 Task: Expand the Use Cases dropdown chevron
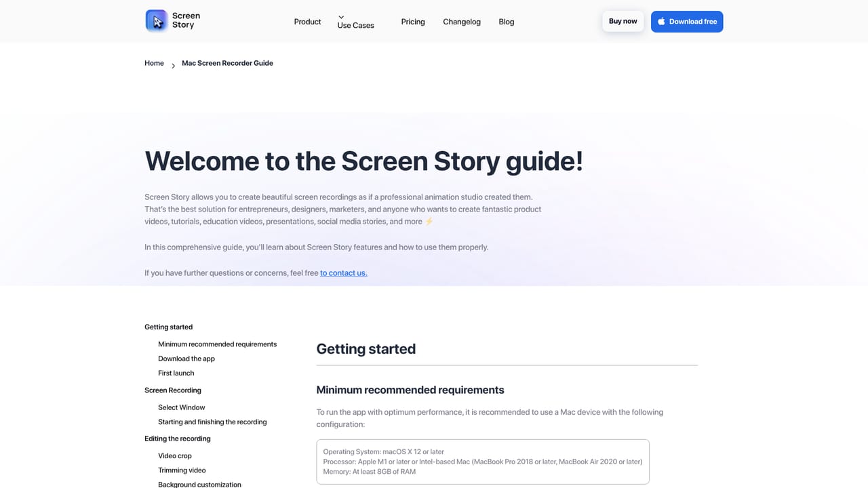pos(341,17)
